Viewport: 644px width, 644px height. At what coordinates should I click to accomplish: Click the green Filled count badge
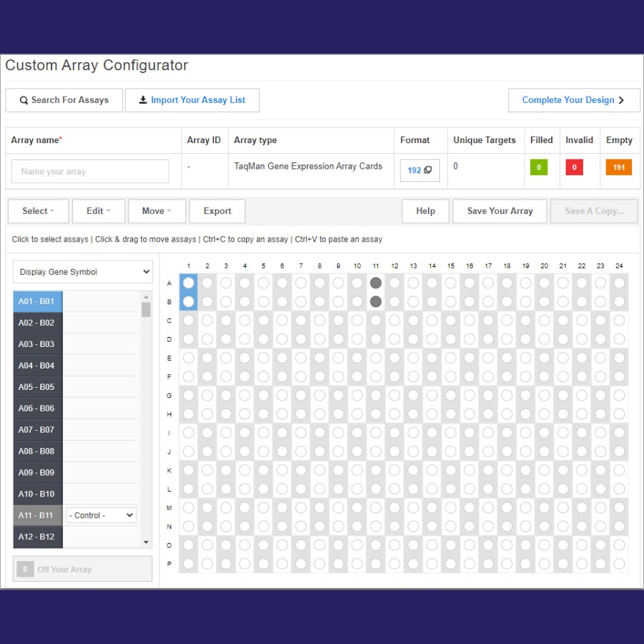[539, 167]
